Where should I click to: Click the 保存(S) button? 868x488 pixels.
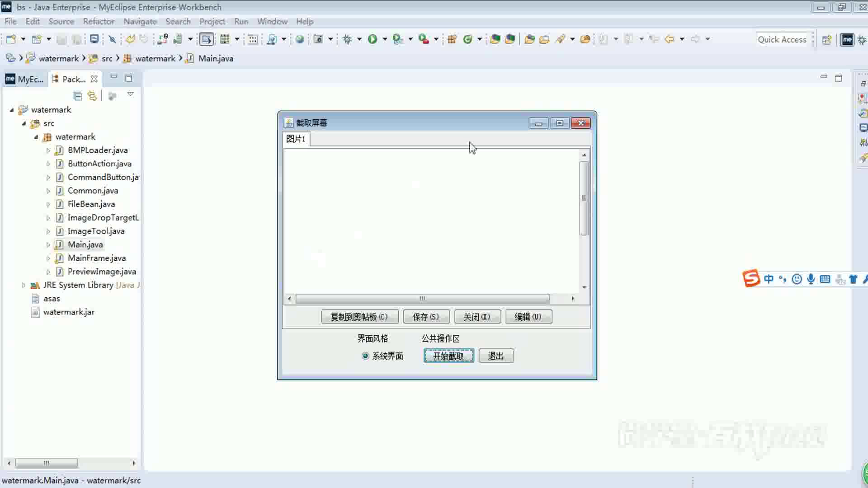(x=426, y=317)
